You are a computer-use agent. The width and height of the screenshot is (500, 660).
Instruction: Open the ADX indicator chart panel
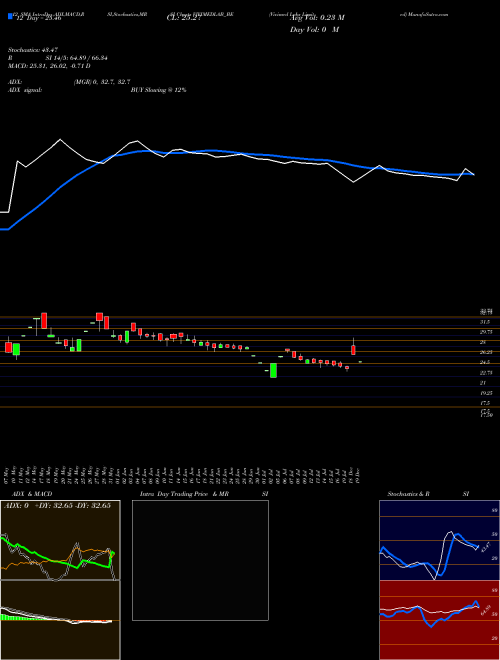(60, 540)
